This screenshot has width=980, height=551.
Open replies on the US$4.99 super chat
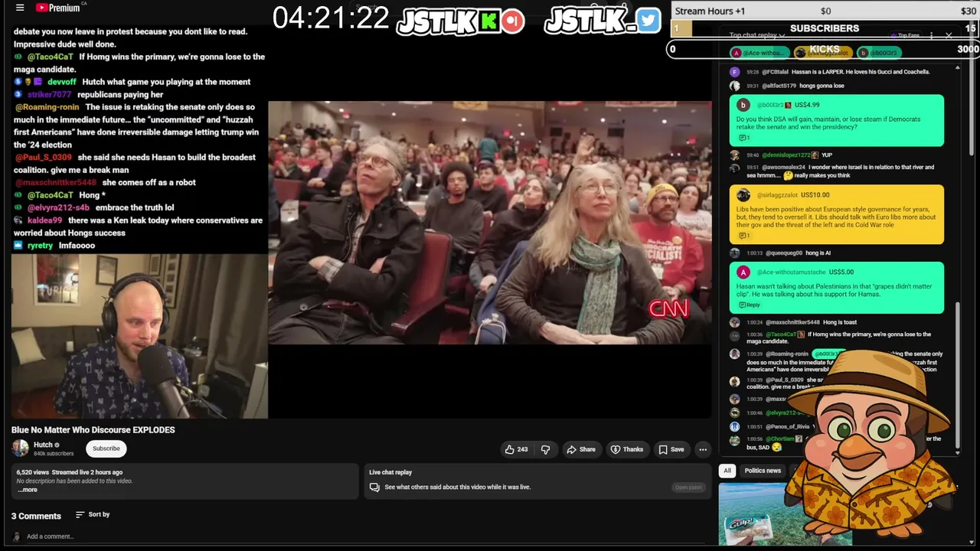(x=743, y=138)
